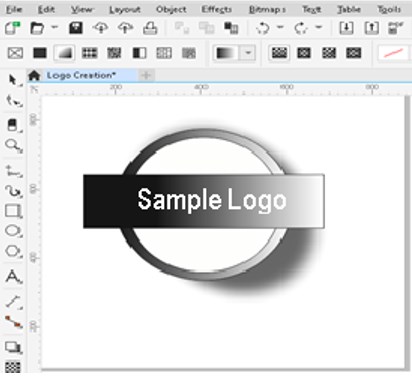Expand the fill picker dropdown arrow

248,53
